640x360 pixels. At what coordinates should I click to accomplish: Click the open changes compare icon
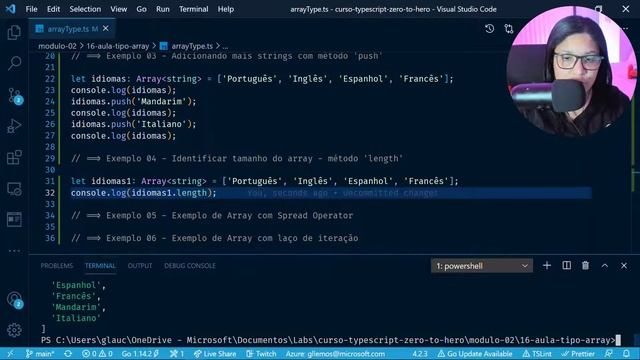pyautogui.click(x=509, y=29)
